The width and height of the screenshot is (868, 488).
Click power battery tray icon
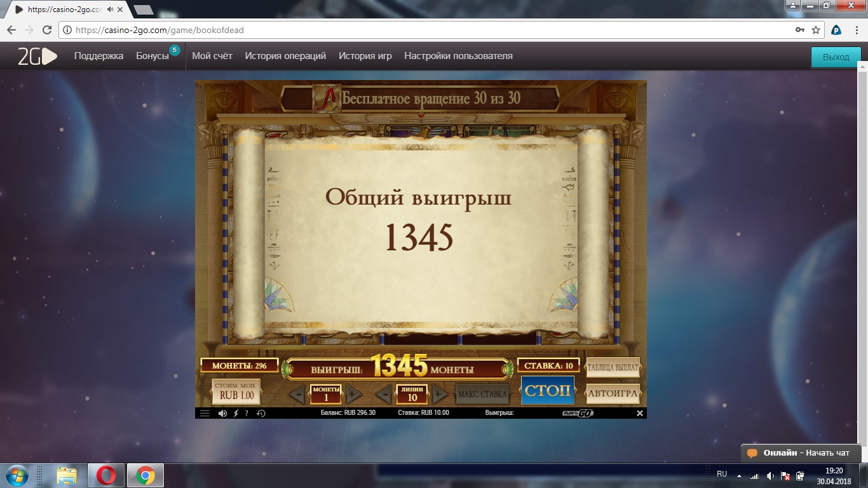(x=801, y=475)
